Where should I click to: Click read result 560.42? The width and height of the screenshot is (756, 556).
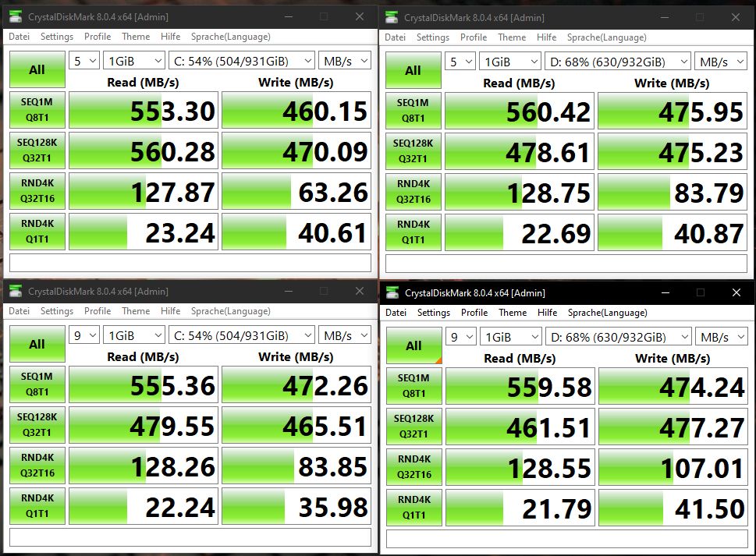[x=520, y=112]
